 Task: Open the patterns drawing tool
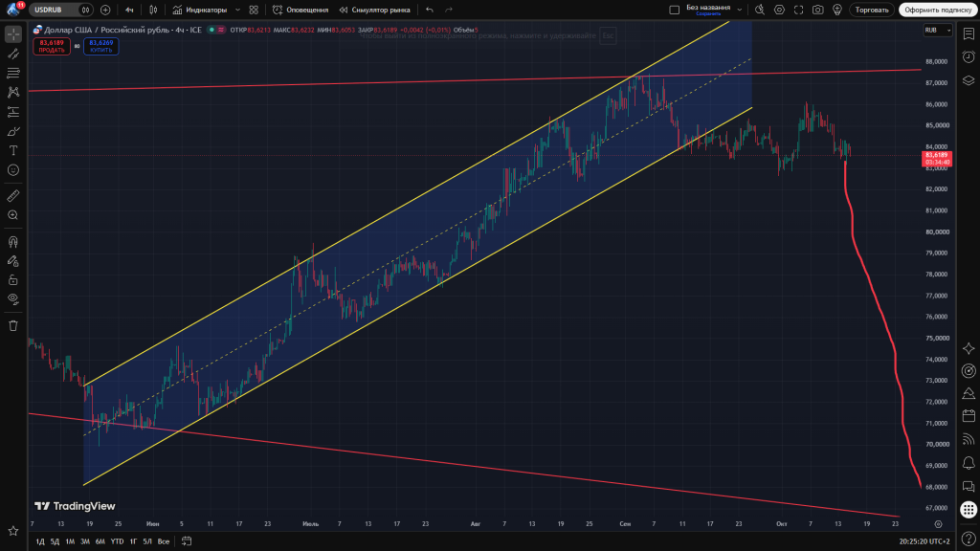click(13, 93)
